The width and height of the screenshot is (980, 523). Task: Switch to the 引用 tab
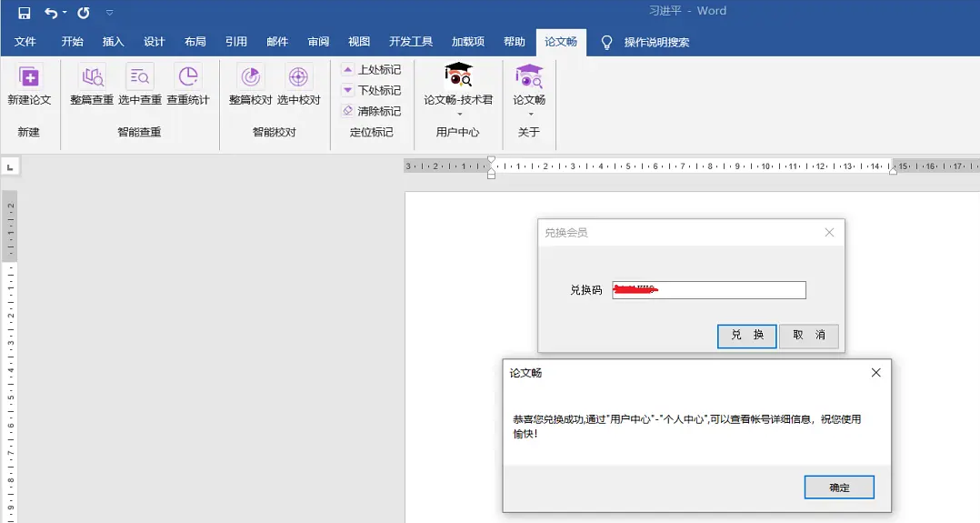(235, 42)
